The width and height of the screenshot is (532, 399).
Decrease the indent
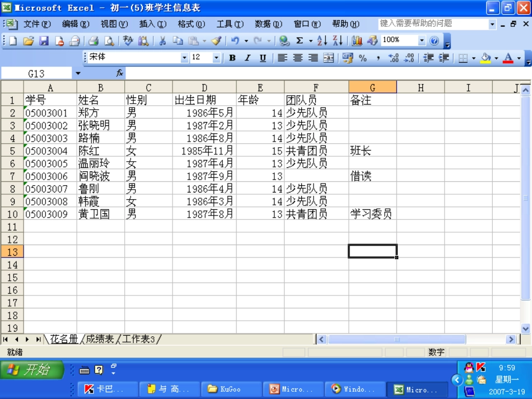(428, 58)
